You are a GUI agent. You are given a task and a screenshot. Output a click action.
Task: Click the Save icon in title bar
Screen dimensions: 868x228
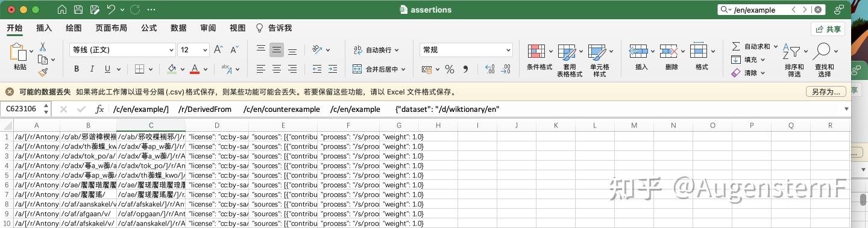pyautogui.click(x=78, y=10)
